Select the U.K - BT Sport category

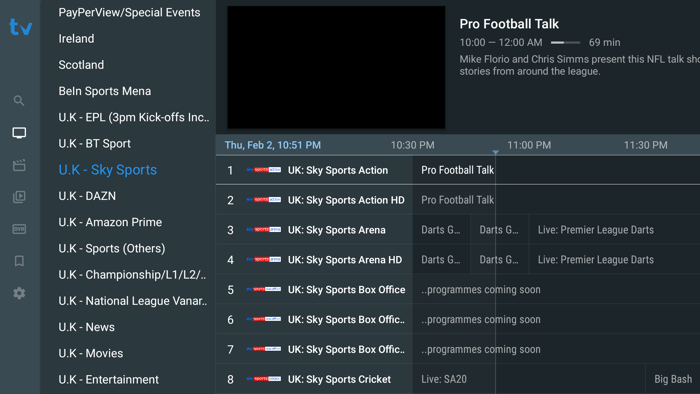[94, 144]
